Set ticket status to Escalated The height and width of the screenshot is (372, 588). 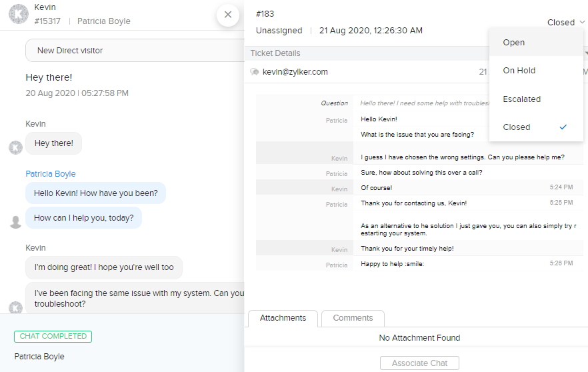(x=522, y=99)
